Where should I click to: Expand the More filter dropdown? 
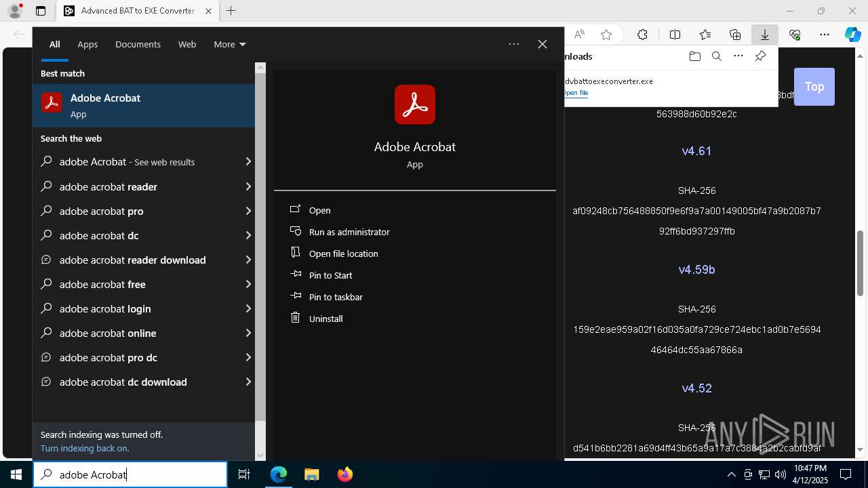coord(230,44)
